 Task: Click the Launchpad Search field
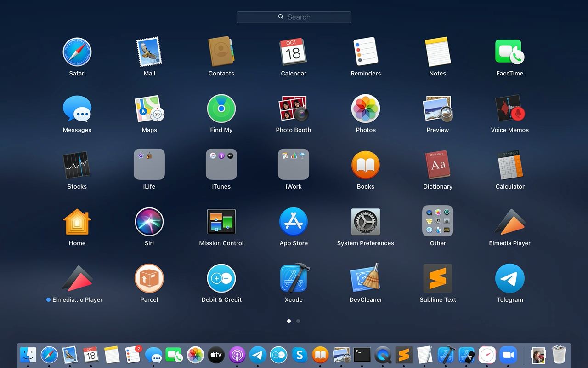click(294, 17)
